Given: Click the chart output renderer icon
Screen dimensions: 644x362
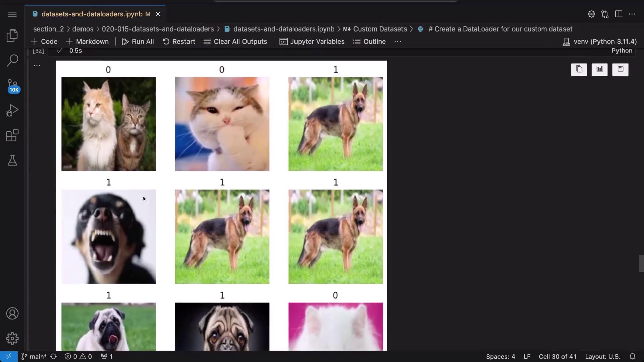Looking at the screenshot, I should 599,69.
